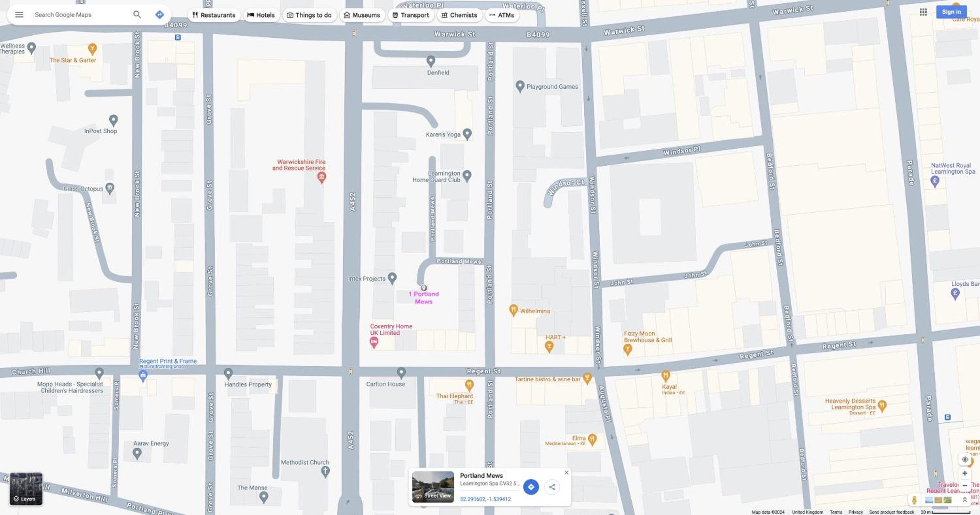Screen dimensions: 980x515
Task: Expand the imagery strip chevron
Action: [x=965, y=500]
